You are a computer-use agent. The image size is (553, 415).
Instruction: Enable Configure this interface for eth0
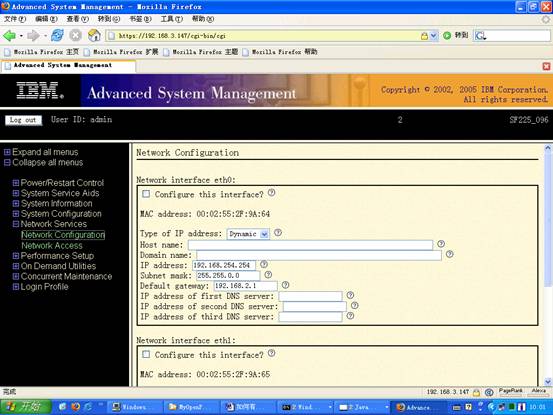point(146,194)
